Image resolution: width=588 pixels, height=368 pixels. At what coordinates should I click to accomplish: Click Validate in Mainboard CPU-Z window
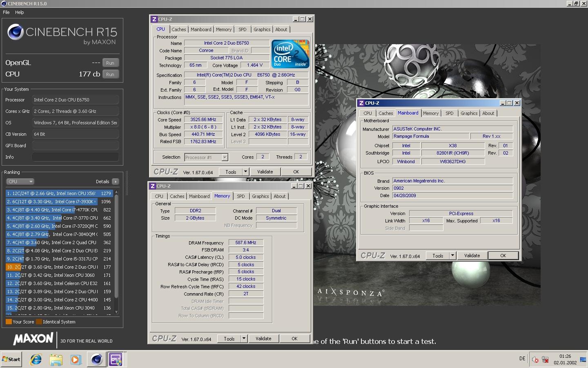pyautogui.click(x=472, y=256)
